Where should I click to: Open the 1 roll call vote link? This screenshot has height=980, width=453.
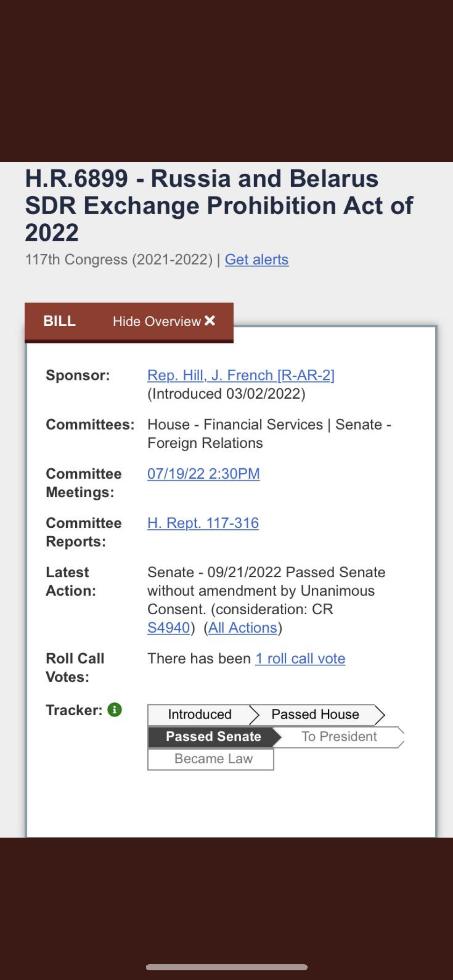[300, 659]
